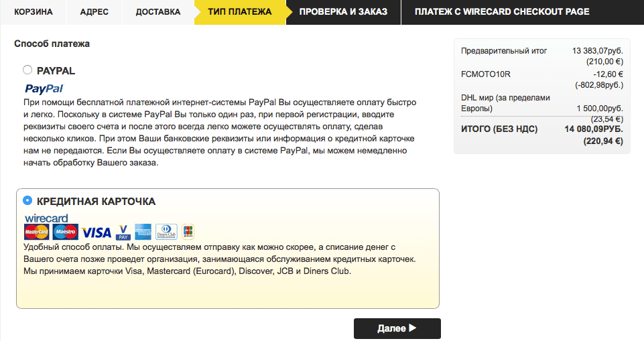Switch to the Доставка step
Viewport: 644px width, 341px height.
(x=157, y=12)
